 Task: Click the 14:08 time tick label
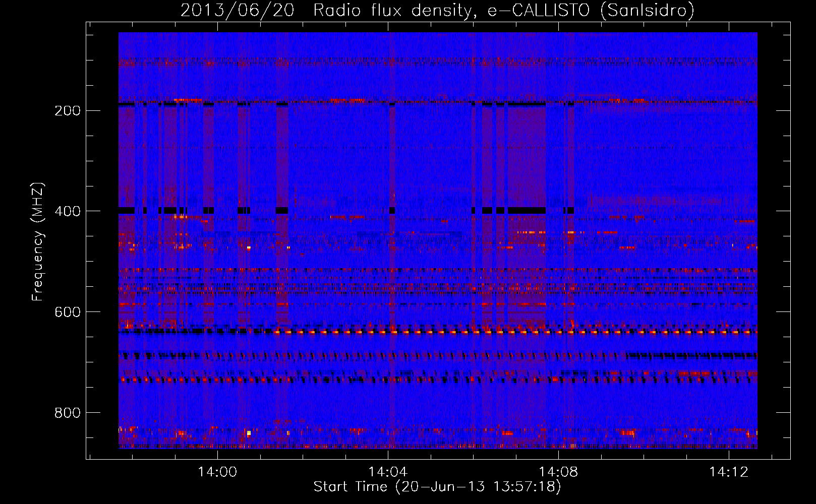(x=558, y=472)
